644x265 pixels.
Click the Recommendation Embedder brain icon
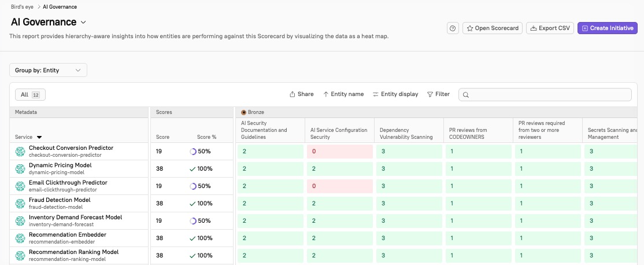point(20,238)
